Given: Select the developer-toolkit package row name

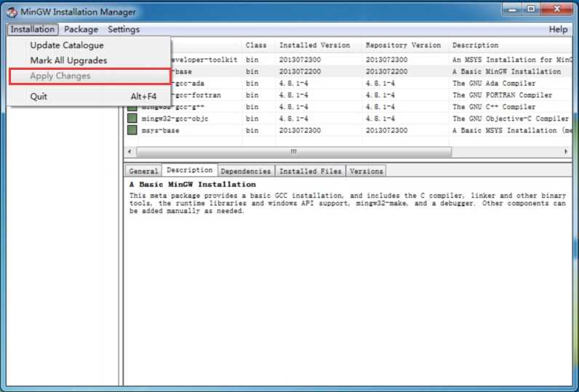Looking at the screenshot, I should tap(204, 60).
